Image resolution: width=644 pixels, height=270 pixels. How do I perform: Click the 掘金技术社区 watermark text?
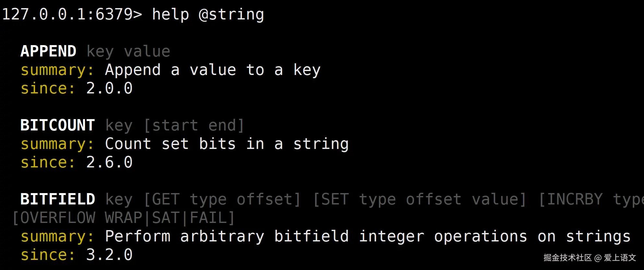point(567,258)
